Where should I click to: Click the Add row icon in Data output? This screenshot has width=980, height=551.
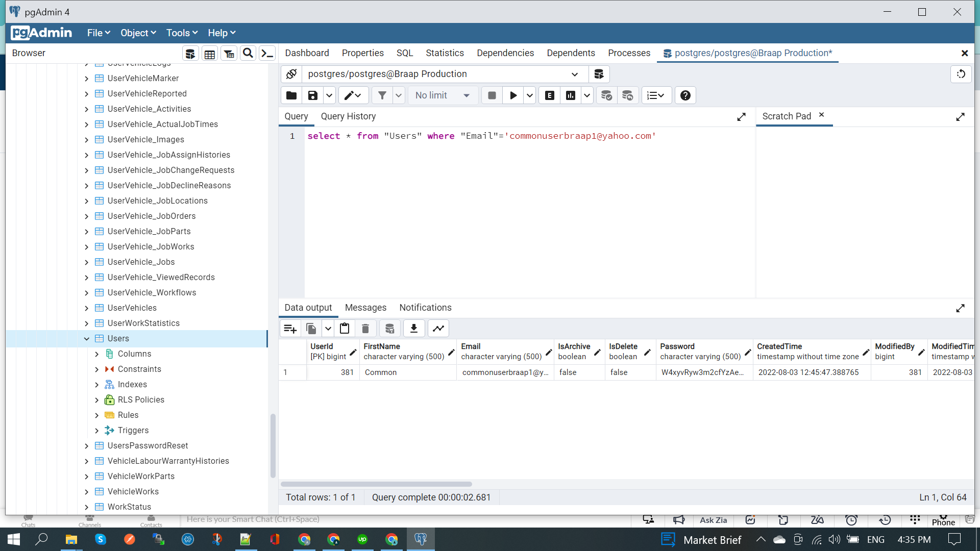[290, 329]
